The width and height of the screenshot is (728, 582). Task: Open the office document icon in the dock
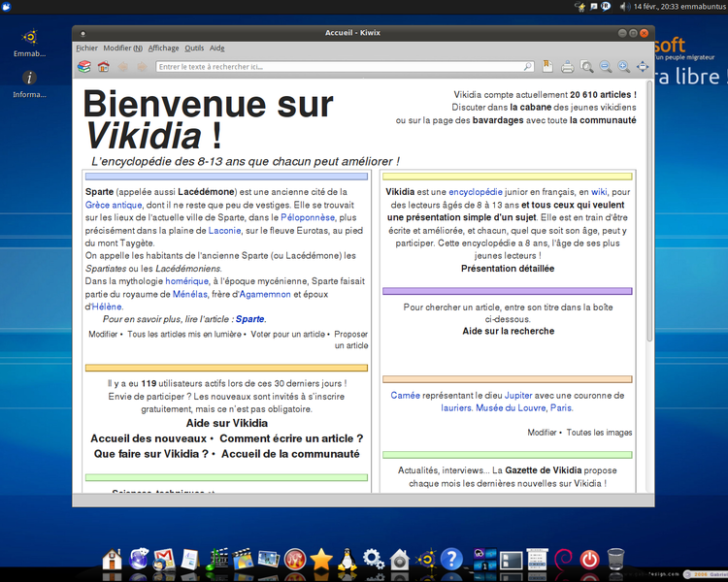[190, 560]
